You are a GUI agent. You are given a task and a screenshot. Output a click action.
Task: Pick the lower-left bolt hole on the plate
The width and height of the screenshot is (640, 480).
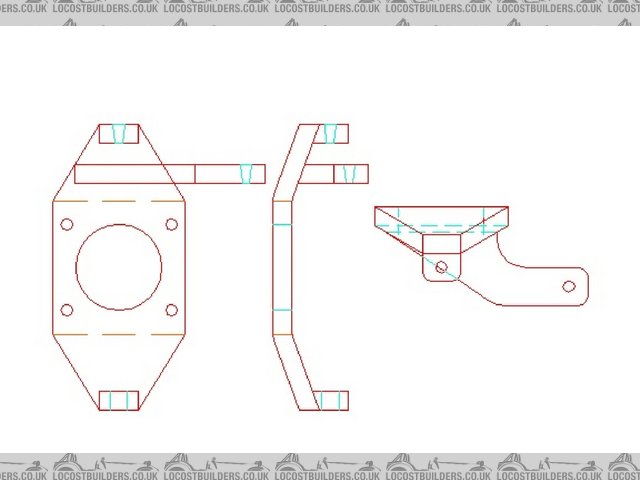(67, 309)
